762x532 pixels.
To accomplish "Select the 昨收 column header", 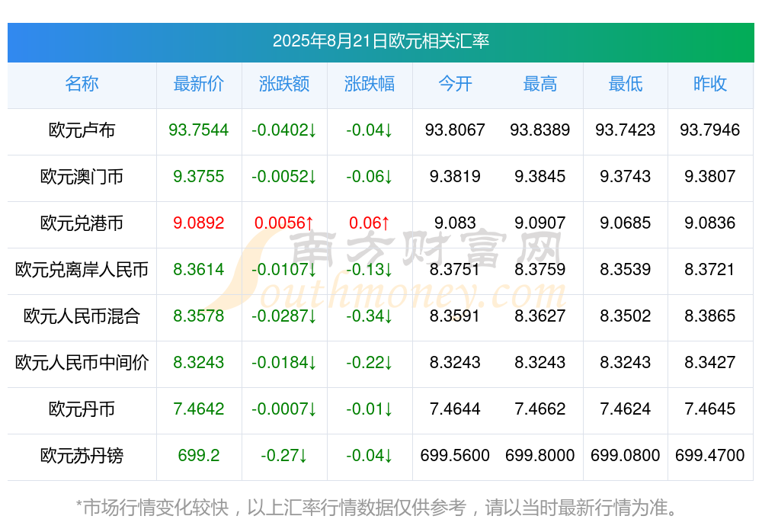I will coord(710,84).
